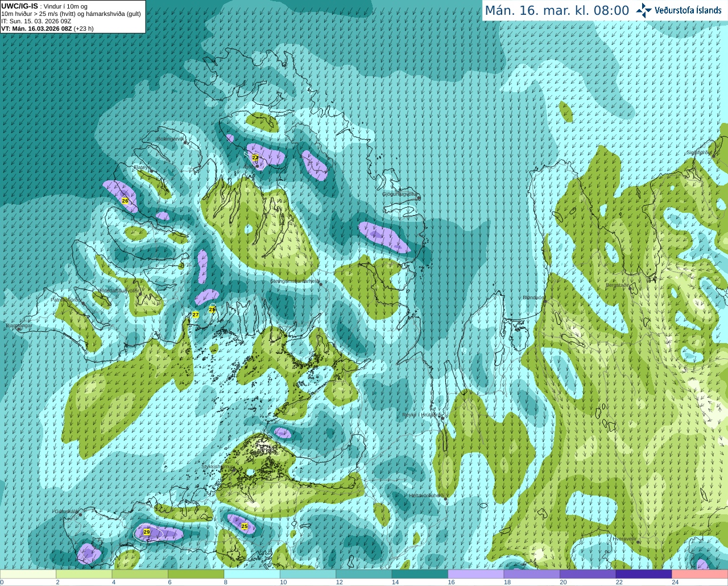Click the legend scale number 8
This screenshot has height=586, width=728.
point(226,582)
